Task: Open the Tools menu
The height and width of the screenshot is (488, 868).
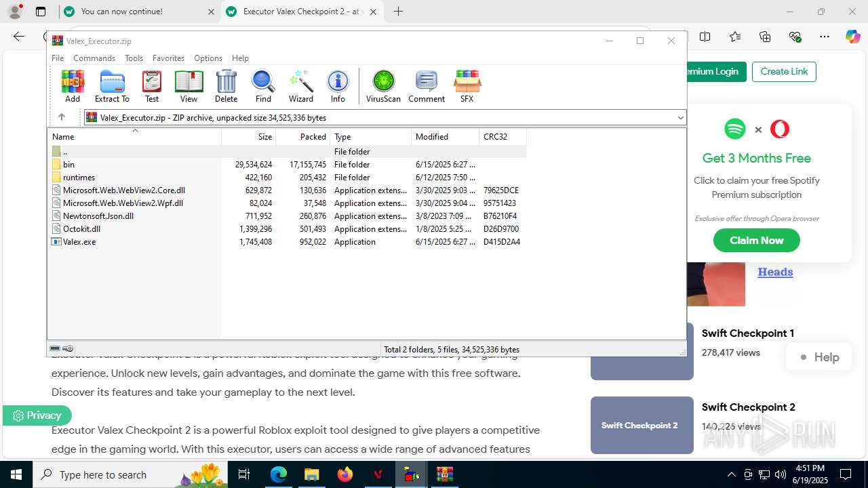Action: tap(134, 58)
